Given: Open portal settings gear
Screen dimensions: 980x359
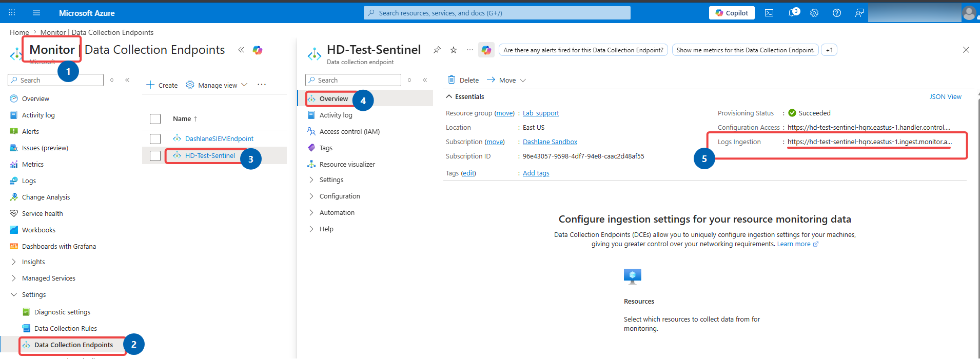Looking at the screenshot, I should coord(814,13).
